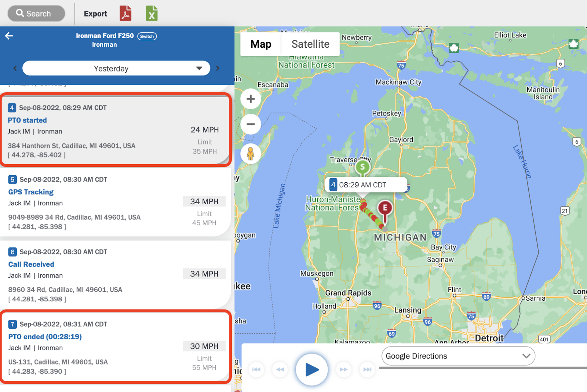
Task: Export report as PDF
Action: pyautogui.click(x=126, y=13)
